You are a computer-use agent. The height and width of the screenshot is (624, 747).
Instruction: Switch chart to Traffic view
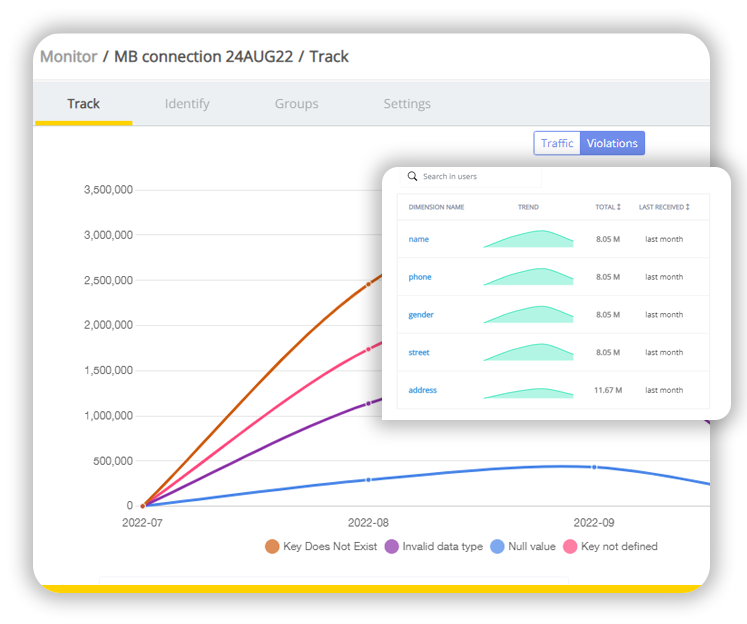click(557, 143)
